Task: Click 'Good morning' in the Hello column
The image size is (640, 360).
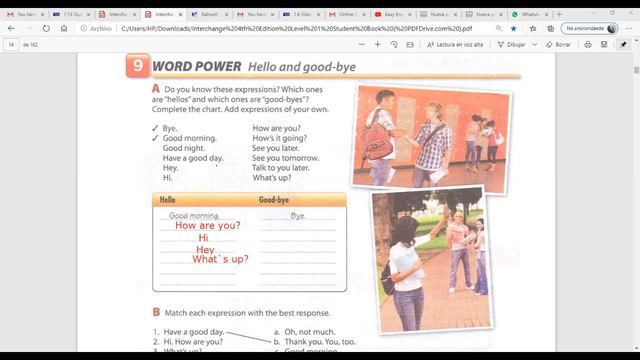Action: [193, 216]
